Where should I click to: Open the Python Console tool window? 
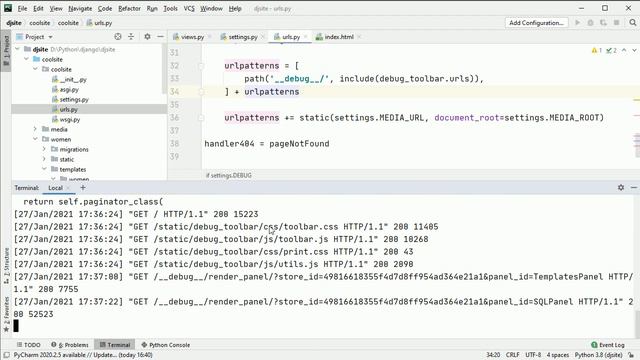(x=165, y=345)
